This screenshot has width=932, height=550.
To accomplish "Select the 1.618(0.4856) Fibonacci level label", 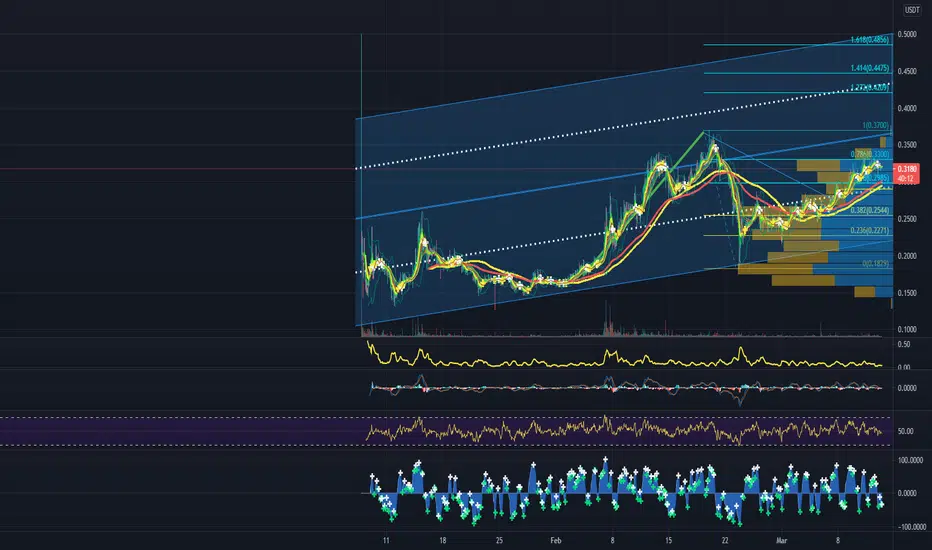I will pos(870,40).
